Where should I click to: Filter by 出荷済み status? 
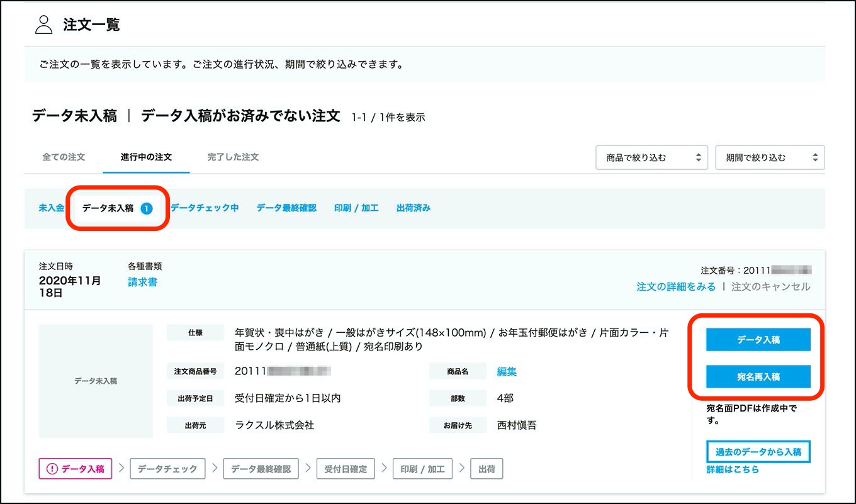tap(414, 208)
